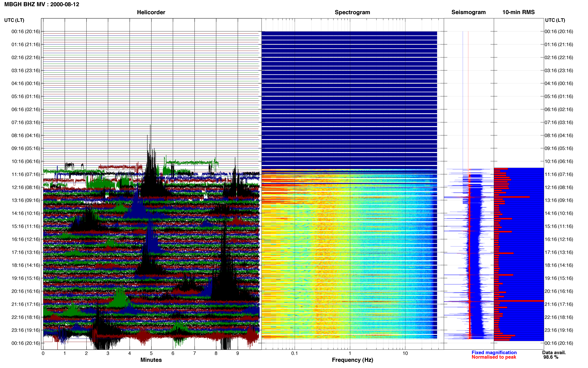This screenshot has height=368, width=588.
Task: Select the Spectrogram panel title
Action: (x=352, y=12)
